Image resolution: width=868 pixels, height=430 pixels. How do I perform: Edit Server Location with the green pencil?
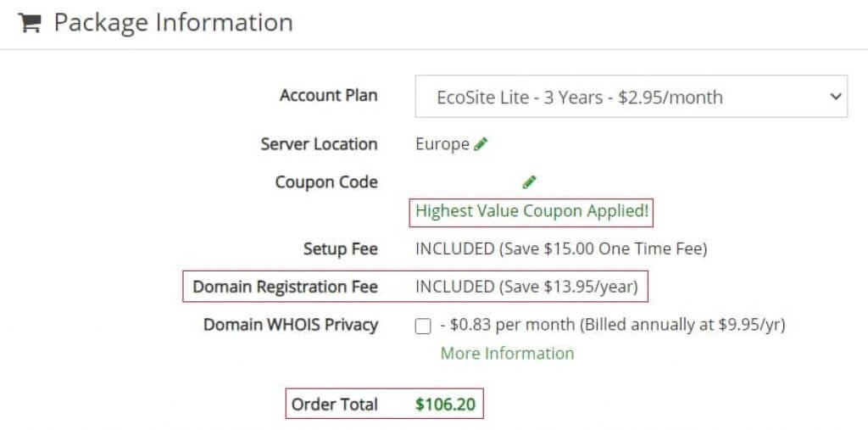(481, 144)
